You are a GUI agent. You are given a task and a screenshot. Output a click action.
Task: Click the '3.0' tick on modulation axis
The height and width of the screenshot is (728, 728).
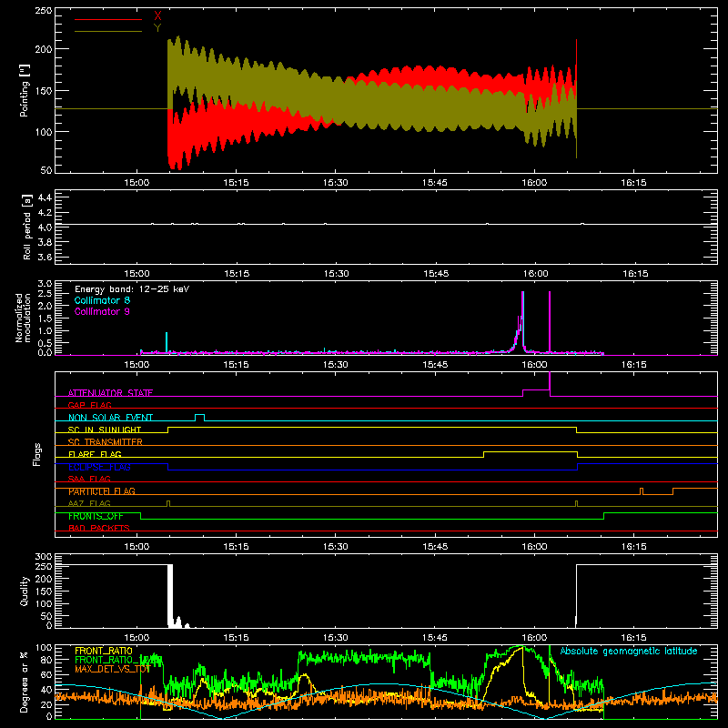coord(45,283)
